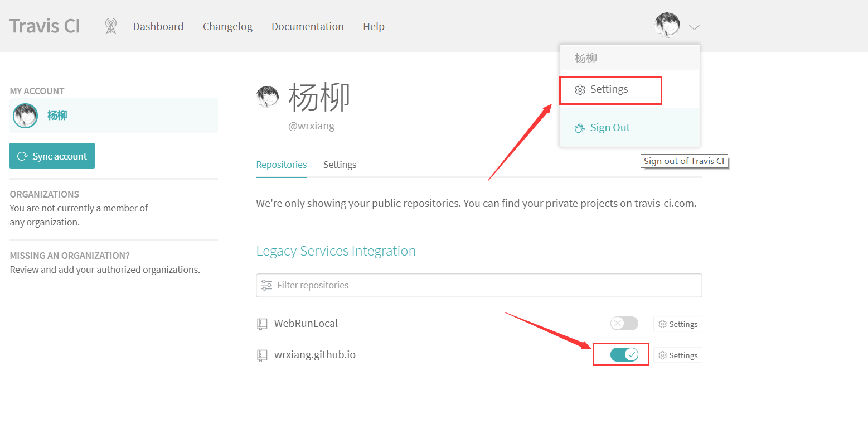Click the Travis CI logo
The image size is (868, 428).
[45, 26]
